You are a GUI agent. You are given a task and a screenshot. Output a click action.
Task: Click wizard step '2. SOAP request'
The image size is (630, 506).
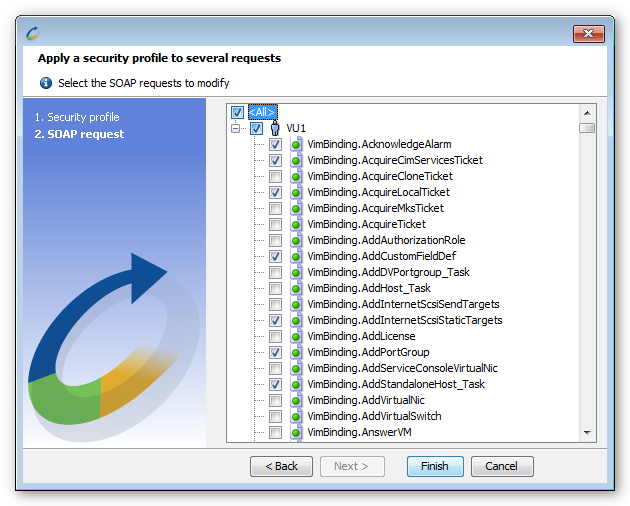[x=79, y=134]
